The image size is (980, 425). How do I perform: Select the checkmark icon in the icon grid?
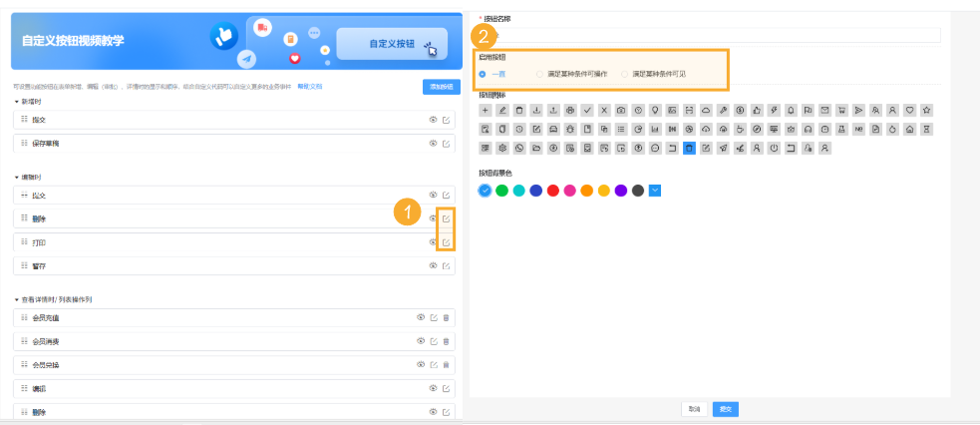[587, 110]
